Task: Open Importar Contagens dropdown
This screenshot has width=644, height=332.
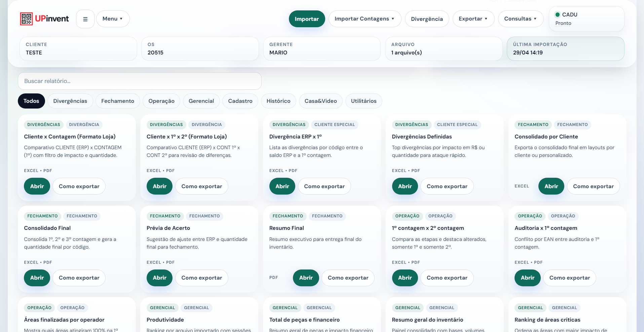Action: click(365, 19)
